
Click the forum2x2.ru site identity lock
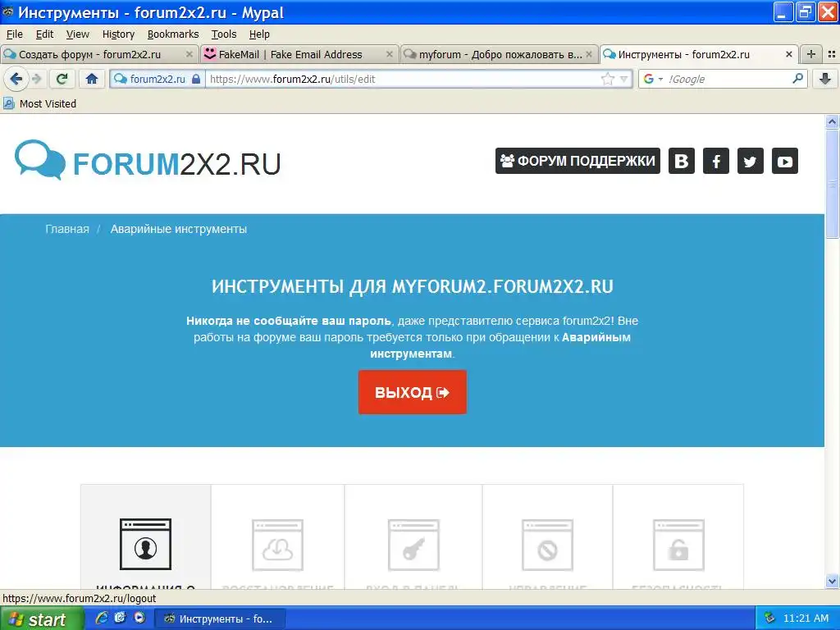pos(157,80)
